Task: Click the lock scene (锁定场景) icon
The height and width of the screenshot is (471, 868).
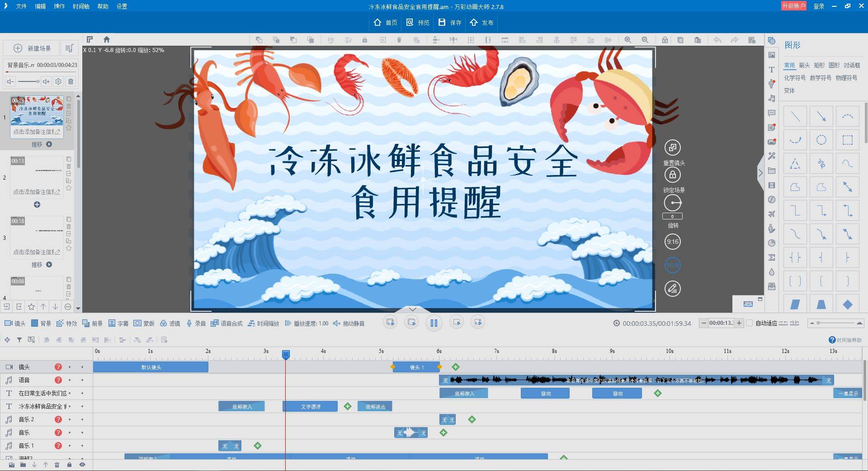Action: pyautogui.click(x=673, y=175)
